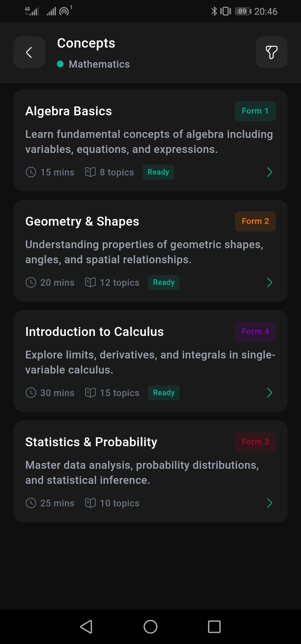This screenshot has width=301, height=644.
Task: Open recent apps square button
Action: [214, 627]
